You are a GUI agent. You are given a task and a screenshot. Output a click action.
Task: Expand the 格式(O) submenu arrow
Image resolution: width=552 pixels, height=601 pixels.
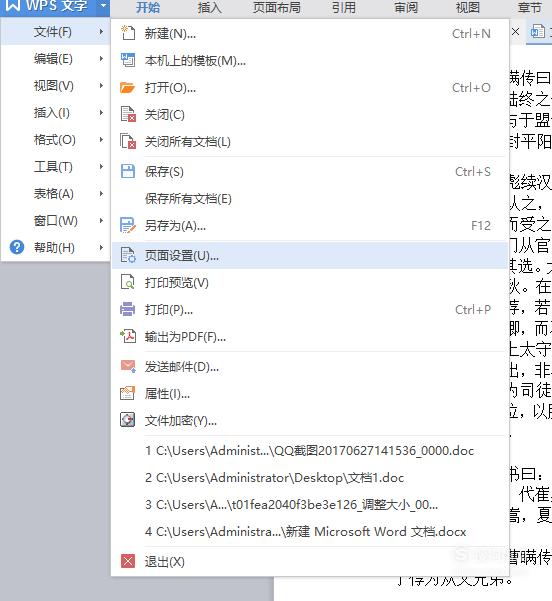click(101, 140)
